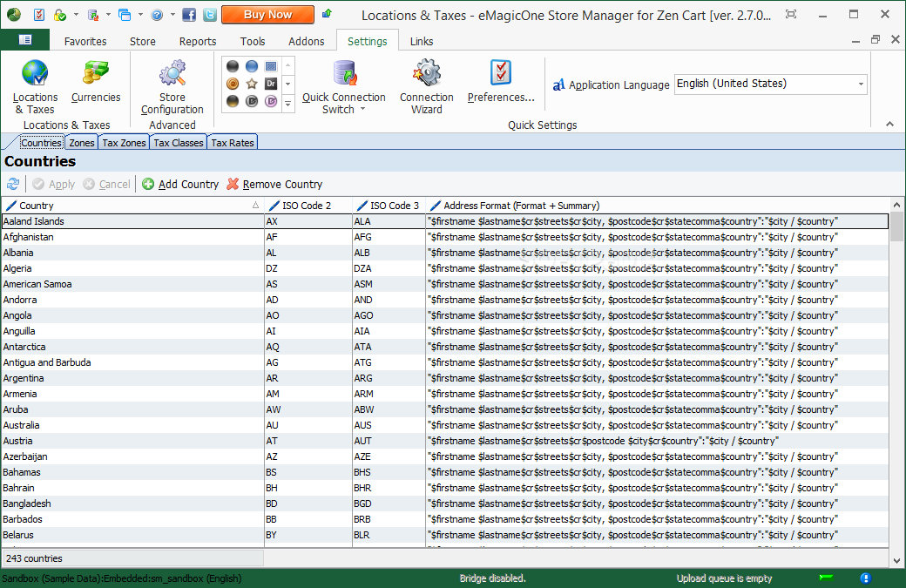Viewport: 906px width, 588px height.
Task: Switch to the Zones page tab
Action: tap(82, 143)
